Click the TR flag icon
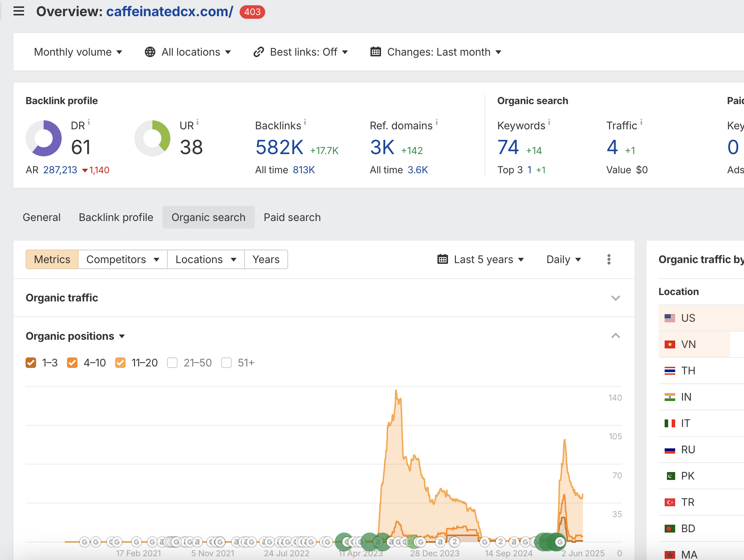744x560 pixels. (670, 502)
